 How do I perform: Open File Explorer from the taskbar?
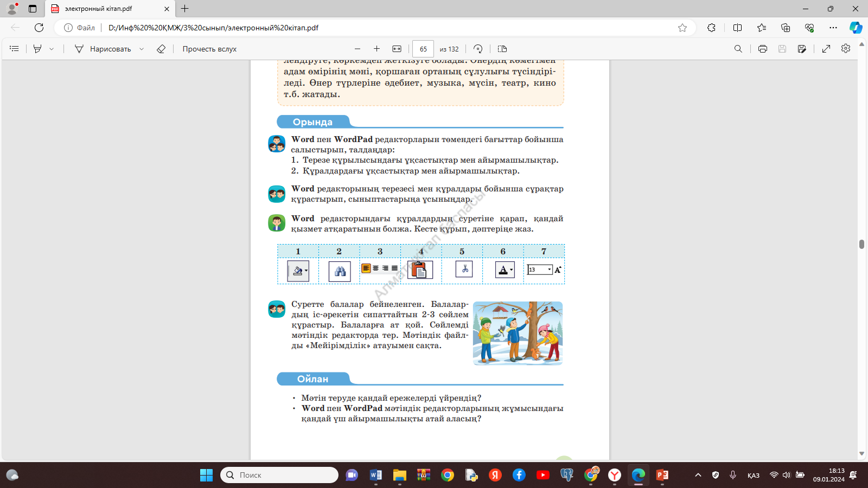point(400,475)
